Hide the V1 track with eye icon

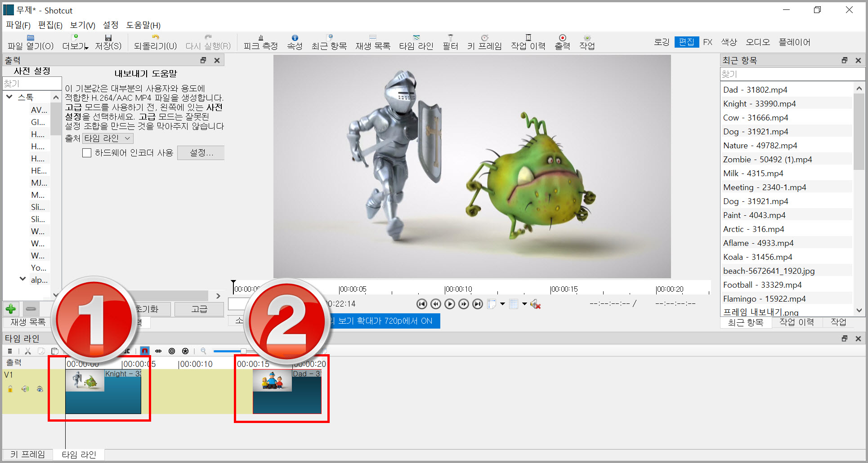click(x=40, y=389)
